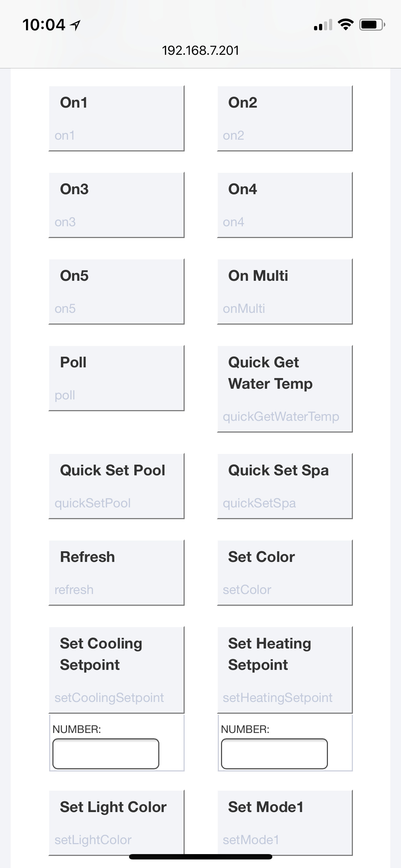Activate the Quick Set Spa command
The height and width of the screenshot is (868, 401).
pyautogui.click(x=285, y=486)
